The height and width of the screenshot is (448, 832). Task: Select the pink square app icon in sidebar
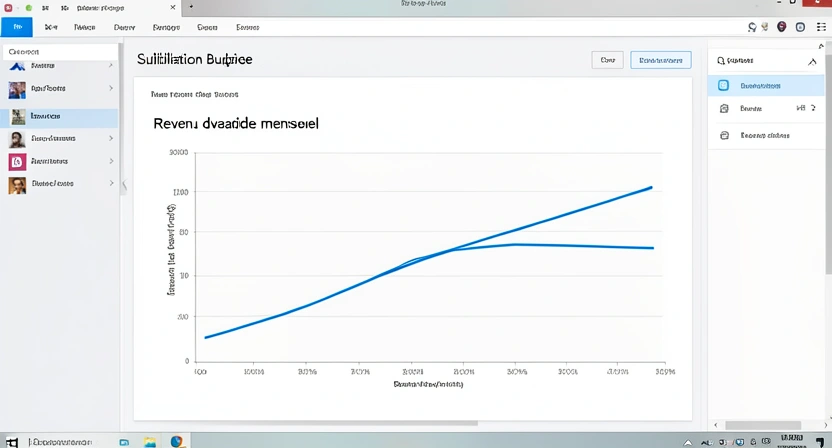pos(17,161)
